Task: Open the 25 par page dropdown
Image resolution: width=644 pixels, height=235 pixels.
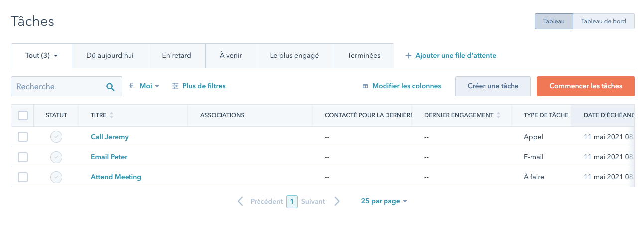Action: point(384,201)
